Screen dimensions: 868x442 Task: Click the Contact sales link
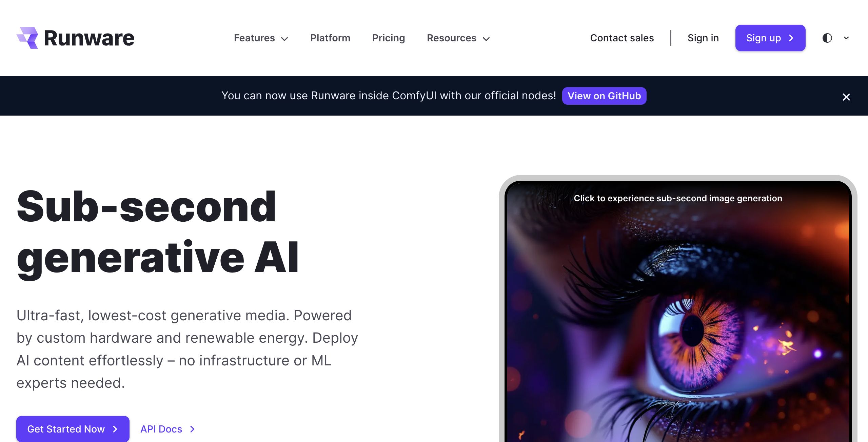[622, 38]
